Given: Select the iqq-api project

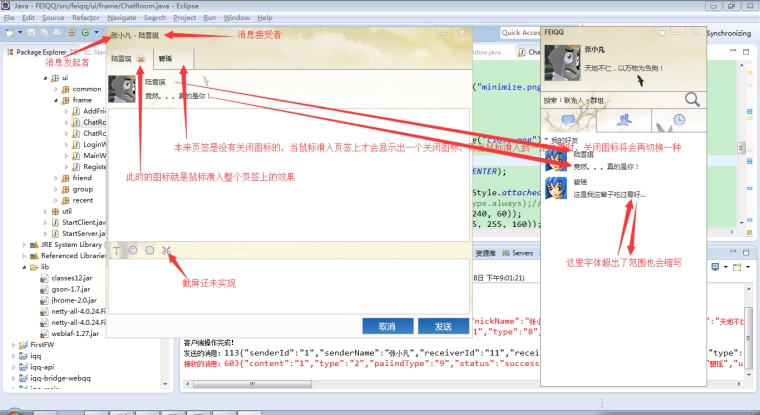Looking at the screenshot, I should [x=42, y=367].
